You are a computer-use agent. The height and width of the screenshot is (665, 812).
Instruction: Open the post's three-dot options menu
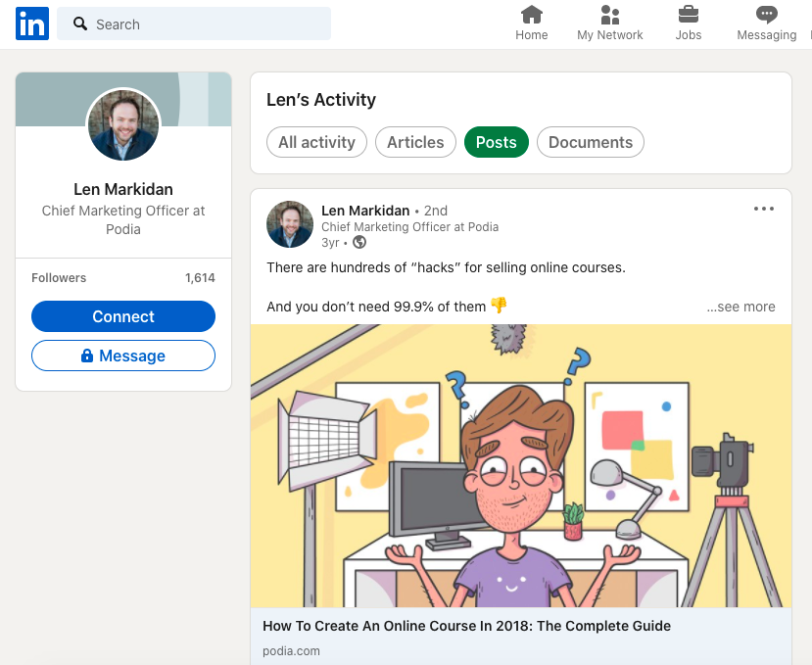764,209
